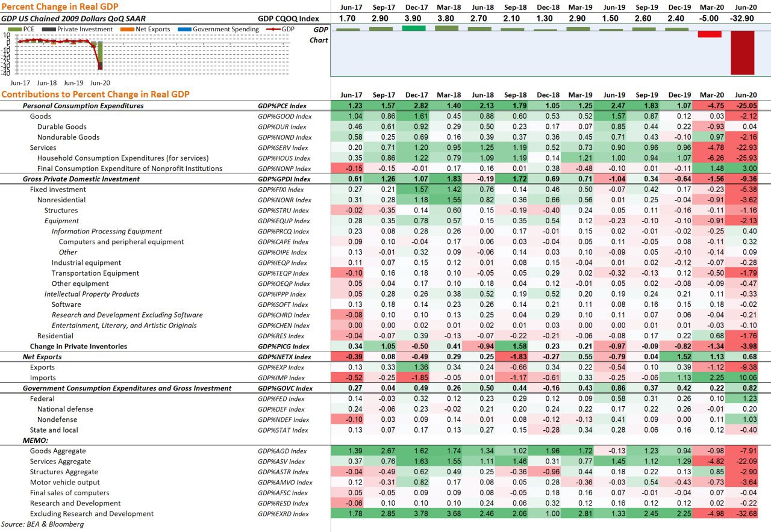
Task: Select the 'Fixed investment' row label
Action: click(x=58, y=190)
